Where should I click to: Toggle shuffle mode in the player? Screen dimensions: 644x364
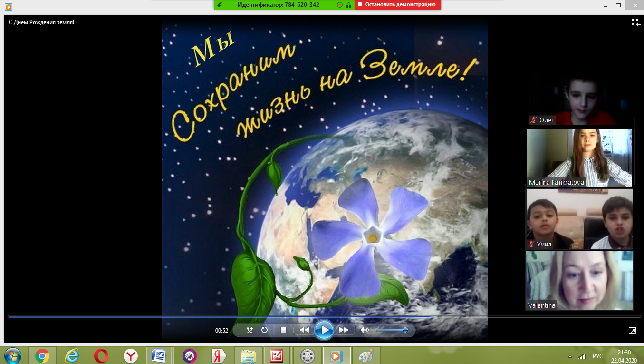point(250,330)
